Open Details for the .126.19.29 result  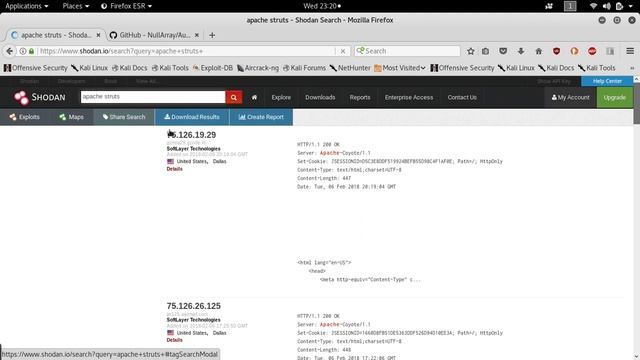click(174, 169)
